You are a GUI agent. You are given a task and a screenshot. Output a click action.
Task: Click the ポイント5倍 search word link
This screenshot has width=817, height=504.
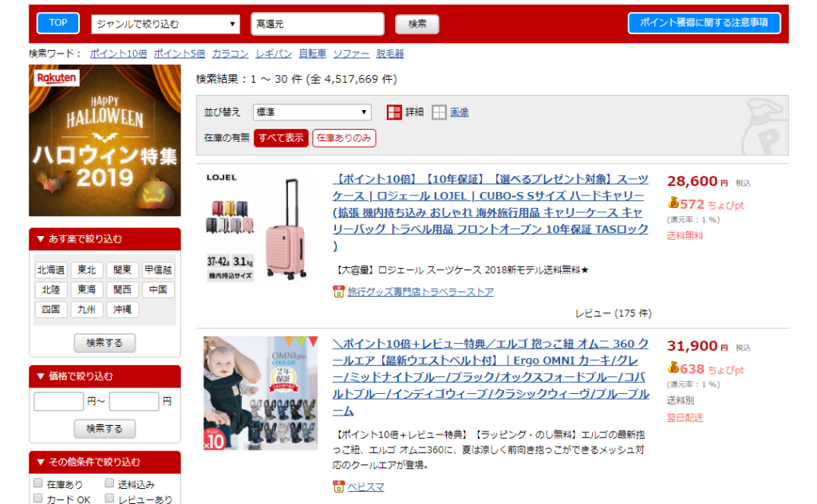pyautogui.click(x=180, y=53)
